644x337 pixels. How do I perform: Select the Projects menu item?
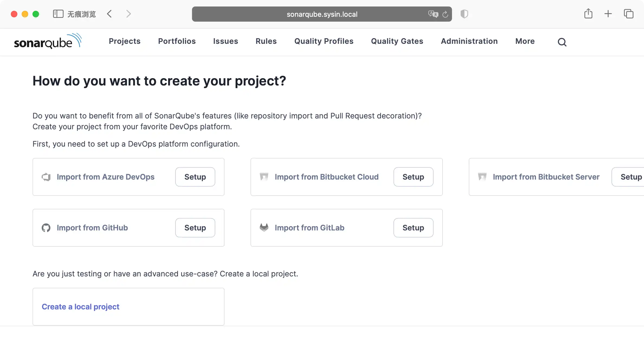[x=124, y=41]
